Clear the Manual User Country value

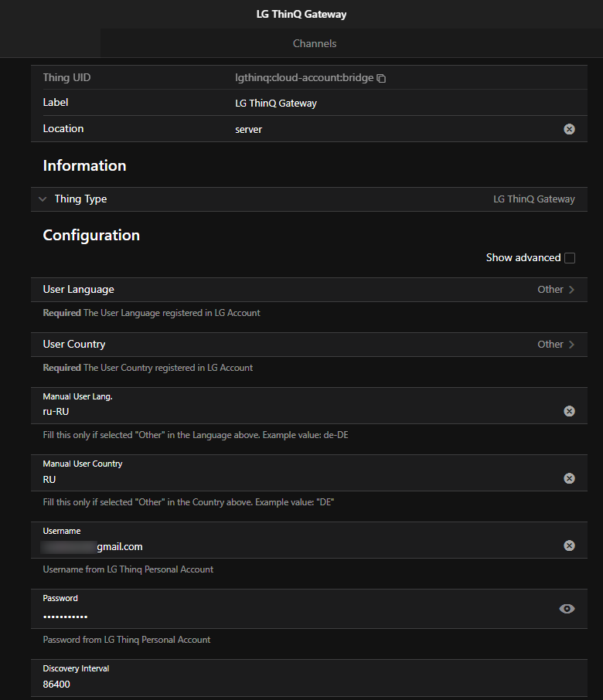point(569,478)
